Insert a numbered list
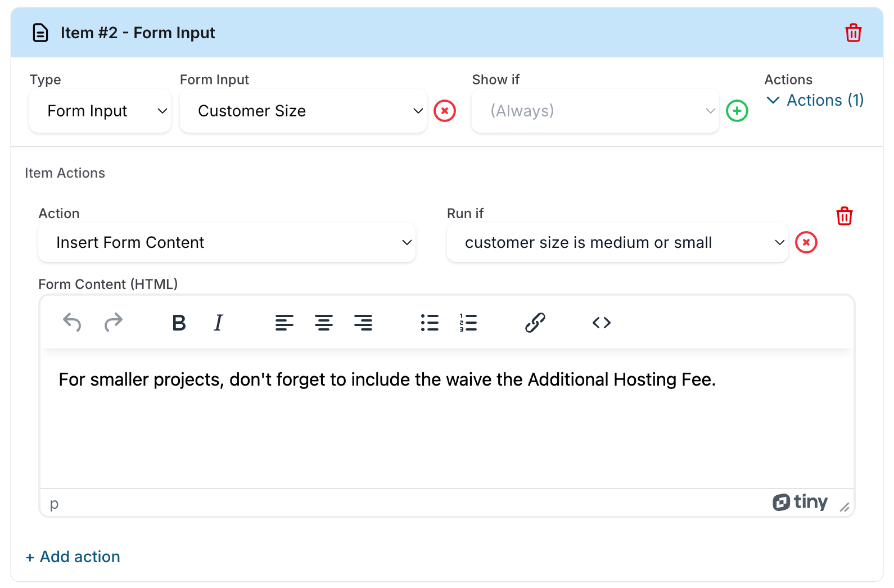The height and width of the screenshot is (588, 894). click(468, 323)
